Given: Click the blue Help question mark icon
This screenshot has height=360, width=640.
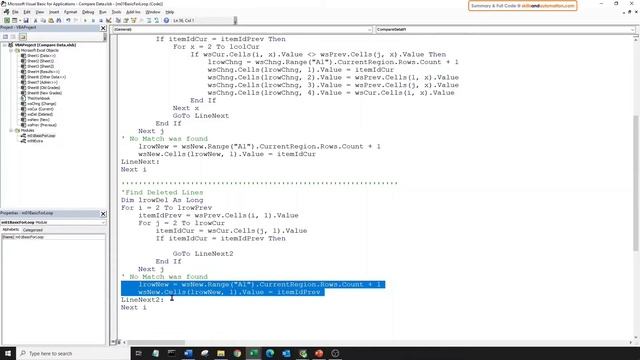Looking at the screenshot, I should coord(167,20).
